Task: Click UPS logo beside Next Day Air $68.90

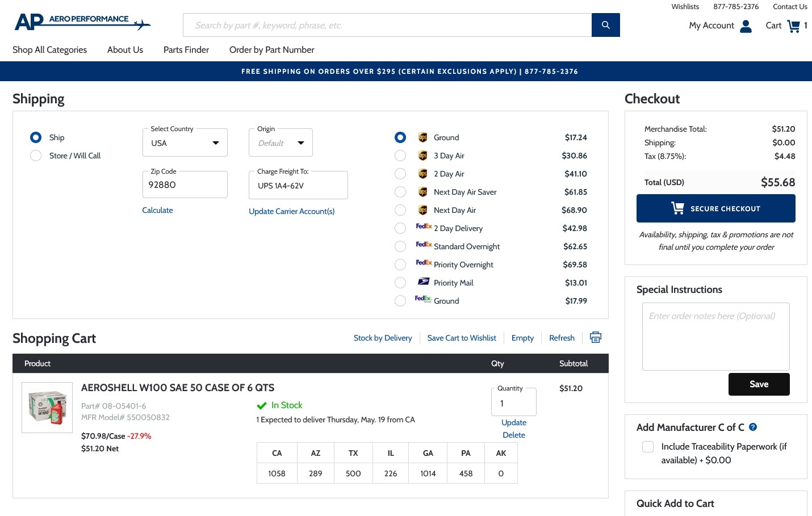Action: point(422,210)
